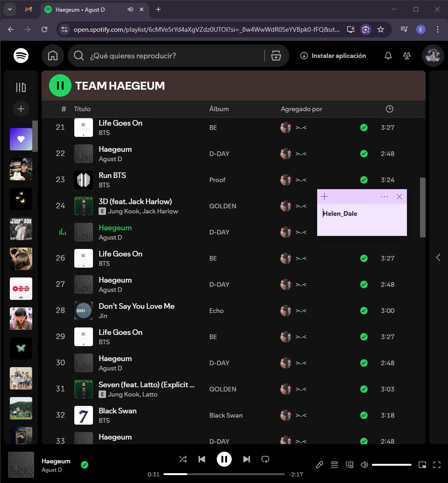Collapse Your Library icon in sidebar
This screenshot has height=483, width=448.
21,87
